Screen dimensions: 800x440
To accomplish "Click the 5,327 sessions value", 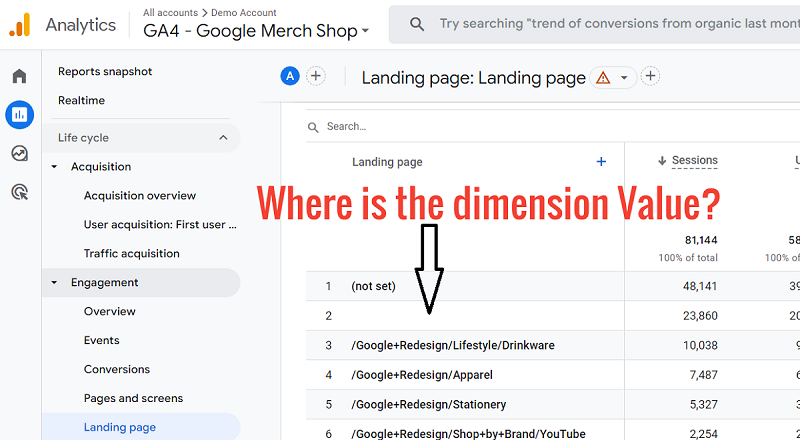I will pos(704,405).
